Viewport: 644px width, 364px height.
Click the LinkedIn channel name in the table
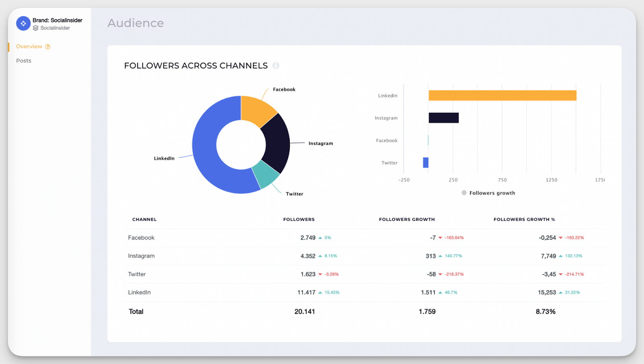pyautogui.click(x=139, y=292)
